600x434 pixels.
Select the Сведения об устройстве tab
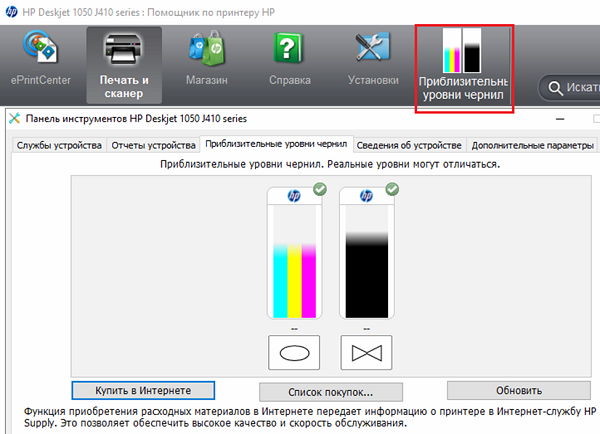click(410, 145)
